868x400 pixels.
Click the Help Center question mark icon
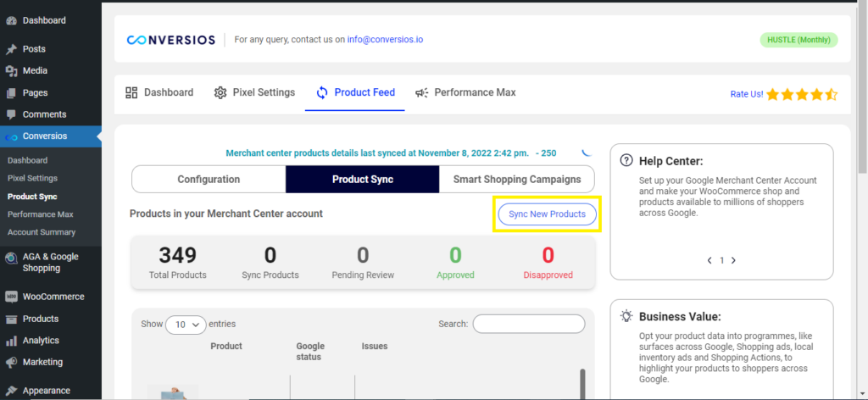click(x=626, y=160)
